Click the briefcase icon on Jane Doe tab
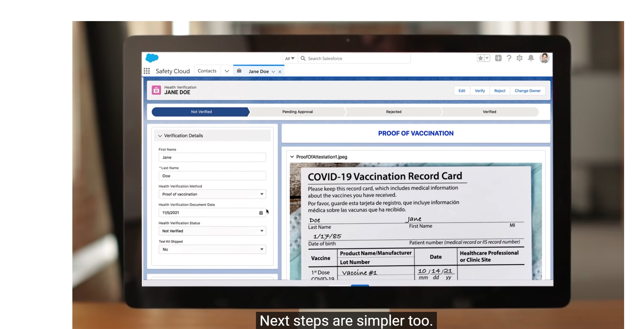Image resolution: width=644 pixels, height=329 pixels. pos(239,71)
